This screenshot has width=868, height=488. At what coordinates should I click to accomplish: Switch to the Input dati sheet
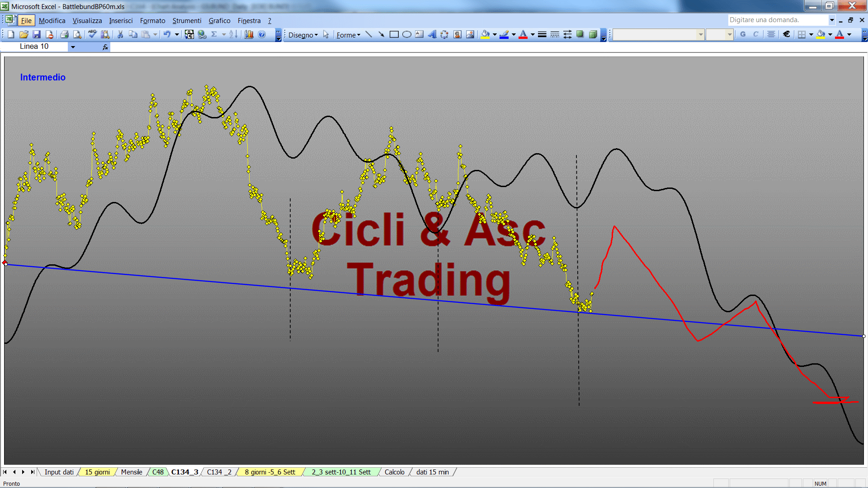59,472
